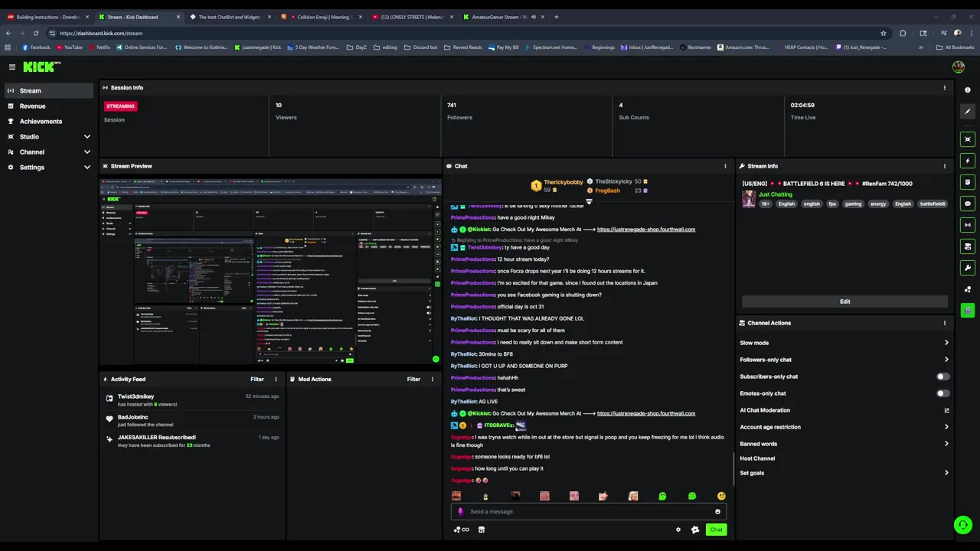Open the fourthwall merch link in the first Kicklet message
The image size is (980, 551).
pyautogui.click(x=646, y=230)
